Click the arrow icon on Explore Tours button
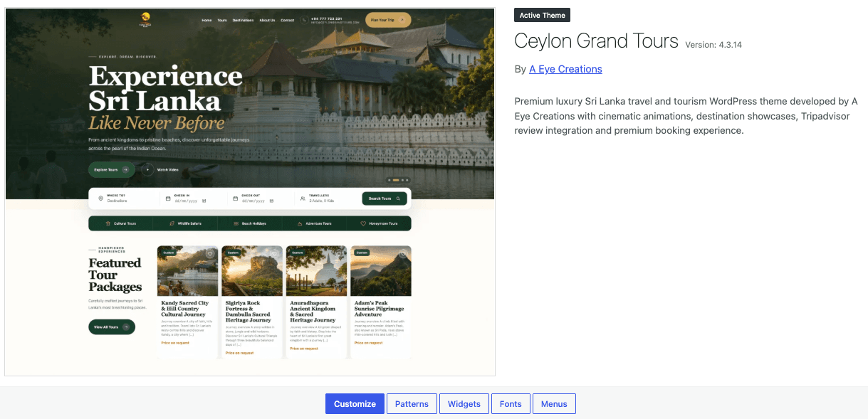Viewport: 868px width, 419px height. [x=126, y=169]
